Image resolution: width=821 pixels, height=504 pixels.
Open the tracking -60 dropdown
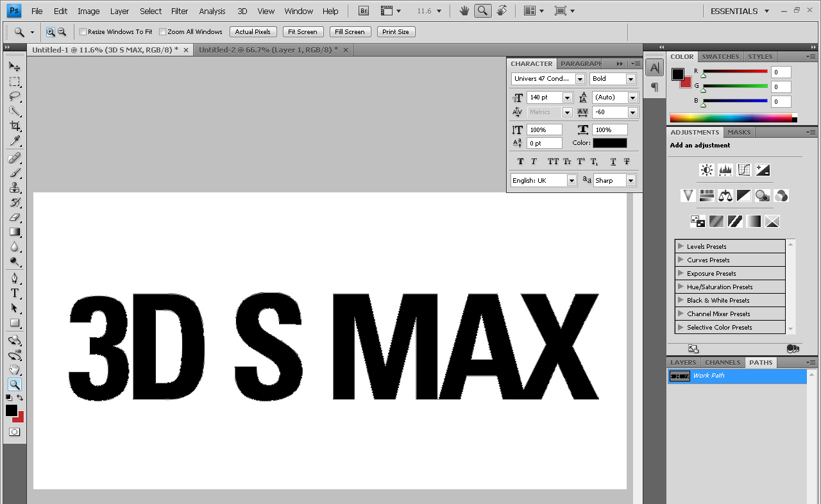tap(633, 112)
